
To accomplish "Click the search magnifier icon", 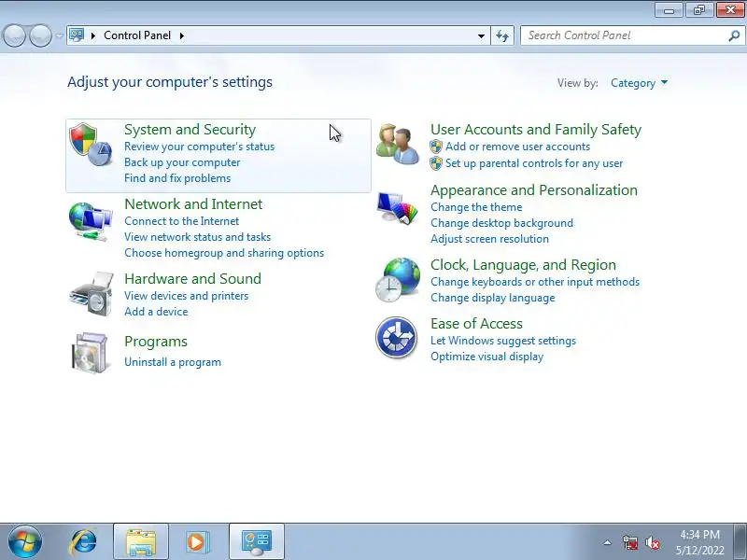I will 734,35.
